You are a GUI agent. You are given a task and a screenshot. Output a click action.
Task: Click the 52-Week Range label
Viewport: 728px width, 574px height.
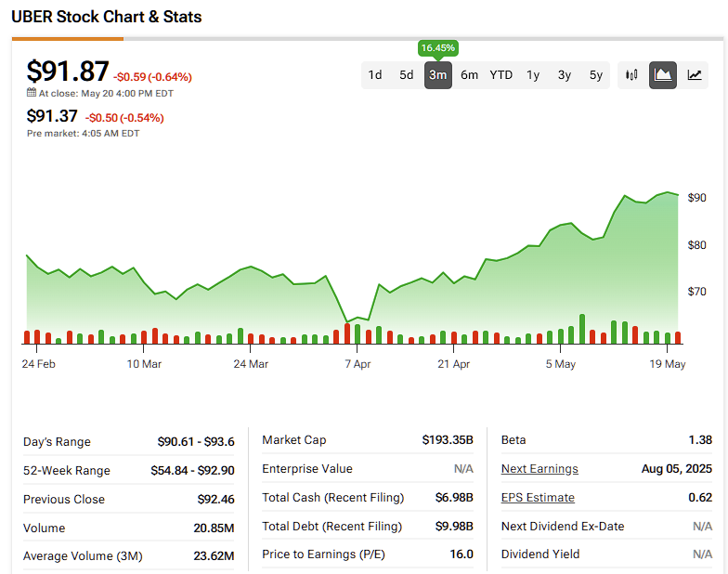[x=67, y=470]
